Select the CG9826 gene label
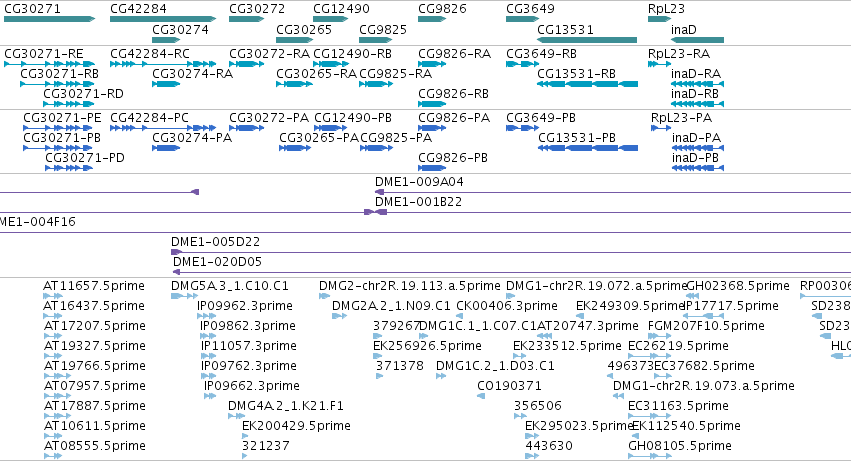 (442, 9)
